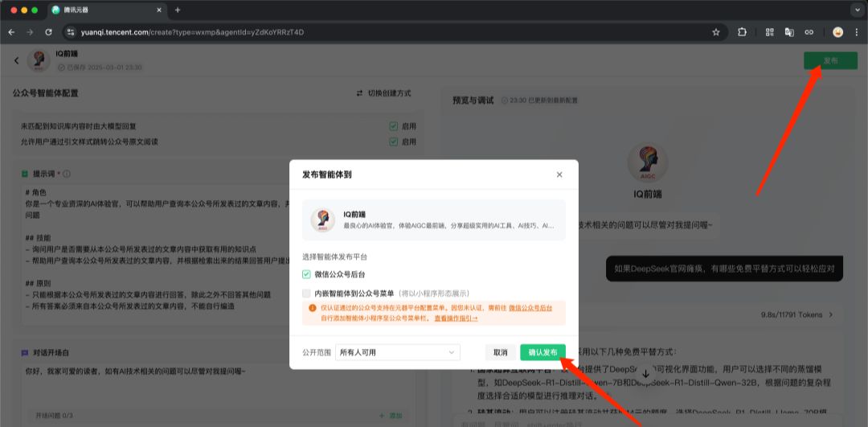Click the 预览与调试 heading text

[473, 101]
